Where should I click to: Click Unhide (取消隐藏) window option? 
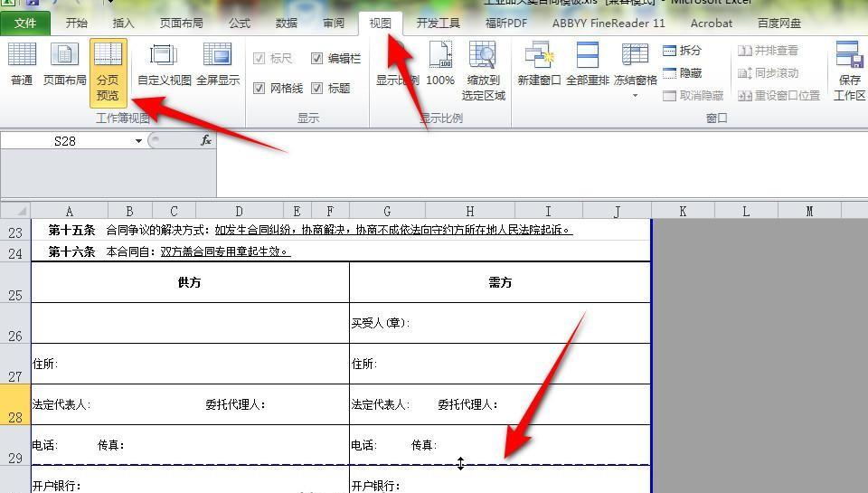693,96
